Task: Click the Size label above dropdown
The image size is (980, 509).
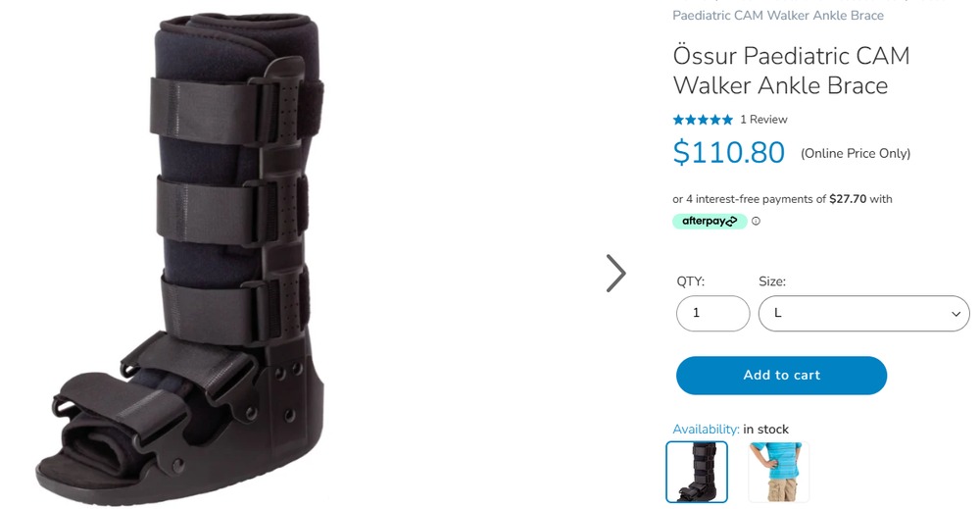Action: 772,281
